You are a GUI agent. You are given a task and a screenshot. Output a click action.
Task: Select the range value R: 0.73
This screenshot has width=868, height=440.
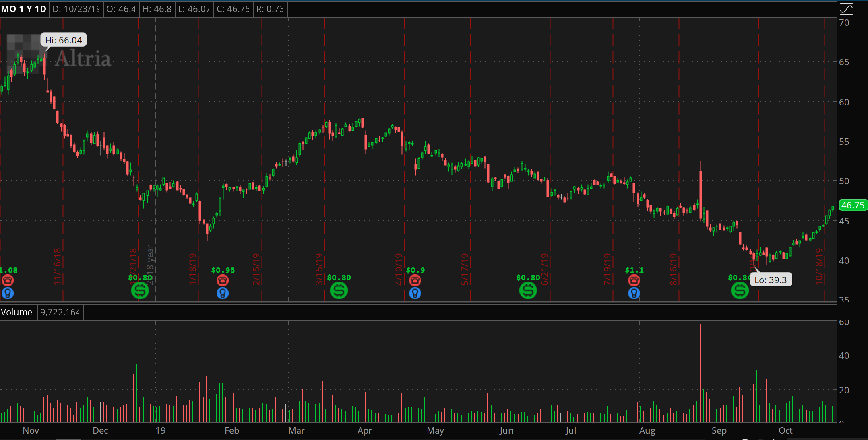pyautogui.click(x=270, y=9)
